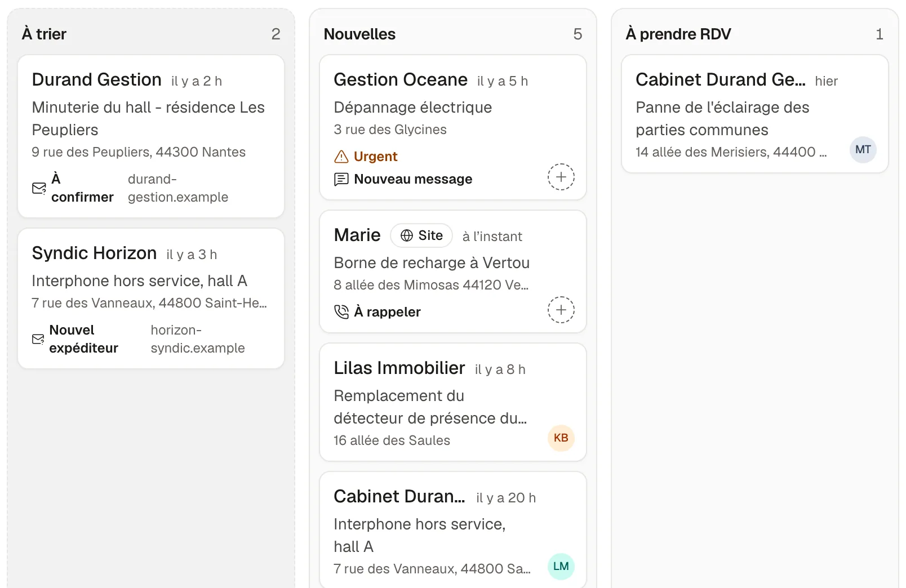The width and height of the screenshot is (906, 588).
Task: Select the À trier column header
Action: click(x=44, y=34)
